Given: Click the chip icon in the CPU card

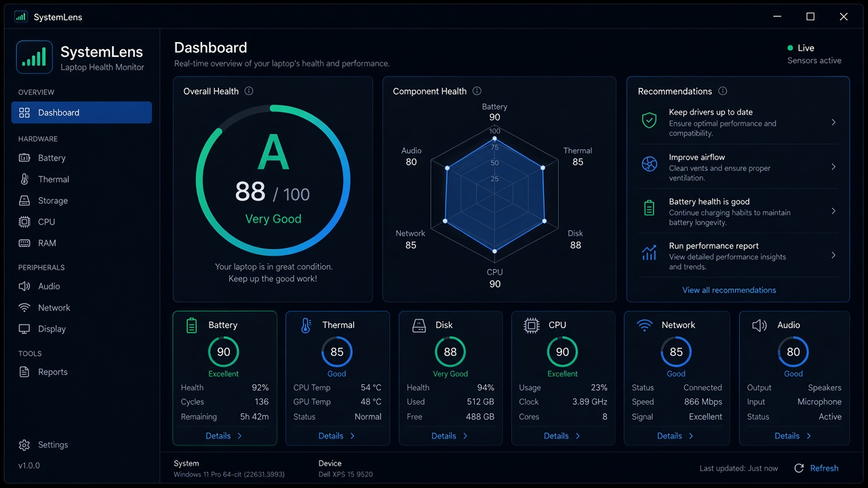Looking at the screenshot, I should click(x=532, y=325).
